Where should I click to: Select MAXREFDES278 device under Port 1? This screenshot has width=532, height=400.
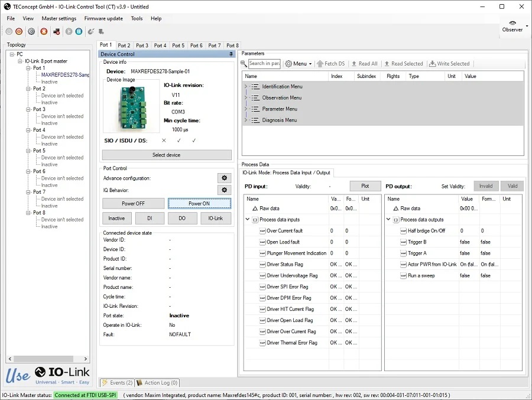pyautogui.click(x=65, y=74)
